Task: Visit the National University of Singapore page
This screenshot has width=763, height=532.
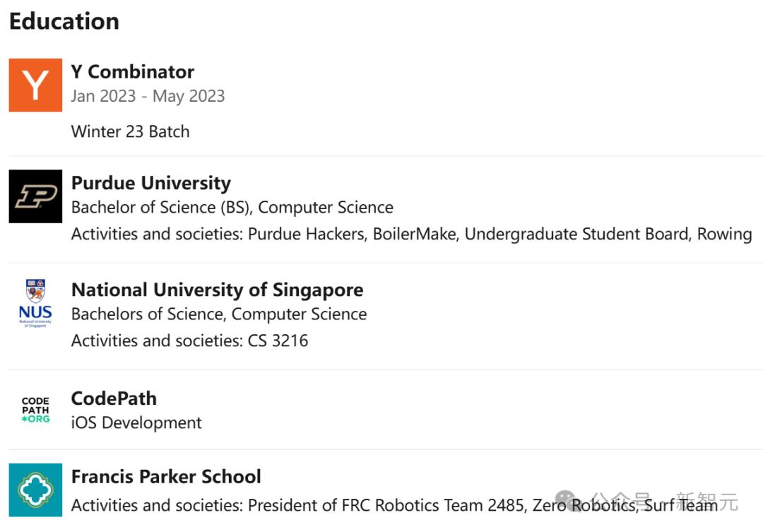Action: click(x=217, y=290)
